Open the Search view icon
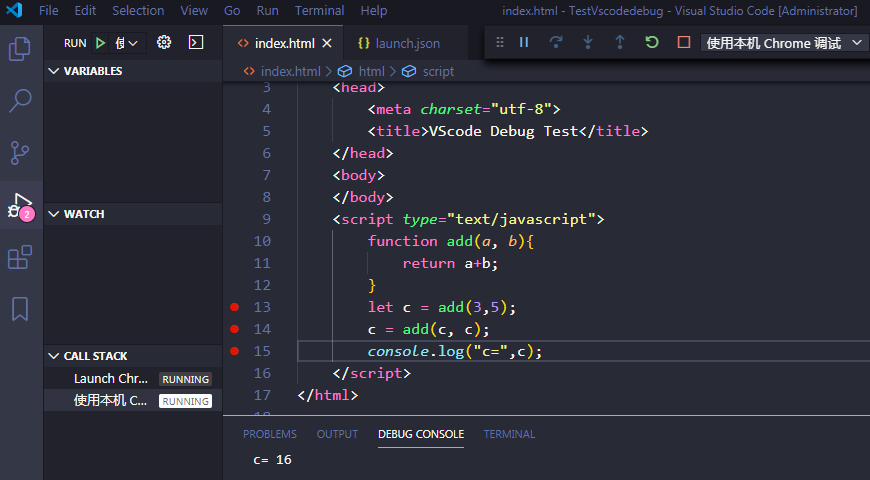870x480 pixels. click(20, 100)
